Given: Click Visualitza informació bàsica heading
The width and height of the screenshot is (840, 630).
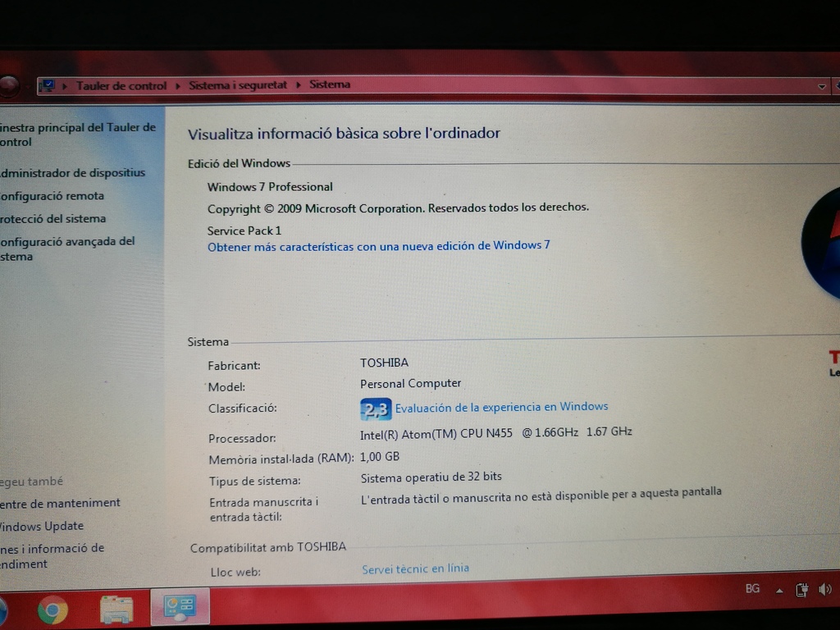Looking at the screenshot, I should pyautogui.click(x=344, y=134).
